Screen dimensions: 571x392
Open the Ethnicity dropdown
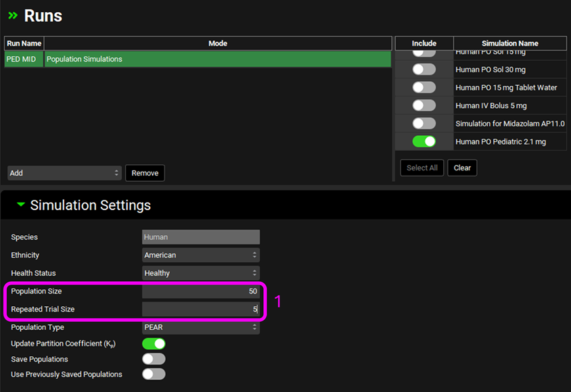tap(201, 255)
